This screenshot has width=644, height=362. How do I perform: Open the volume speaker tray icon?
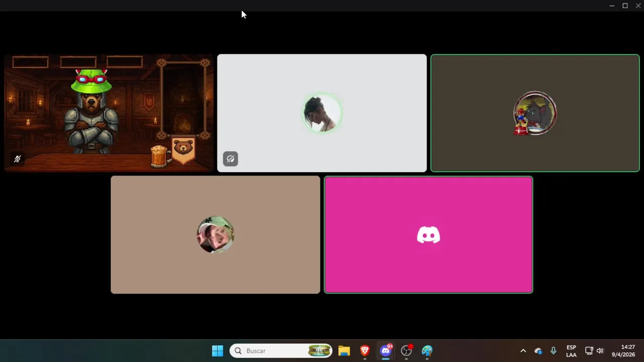tap(600, 351)
